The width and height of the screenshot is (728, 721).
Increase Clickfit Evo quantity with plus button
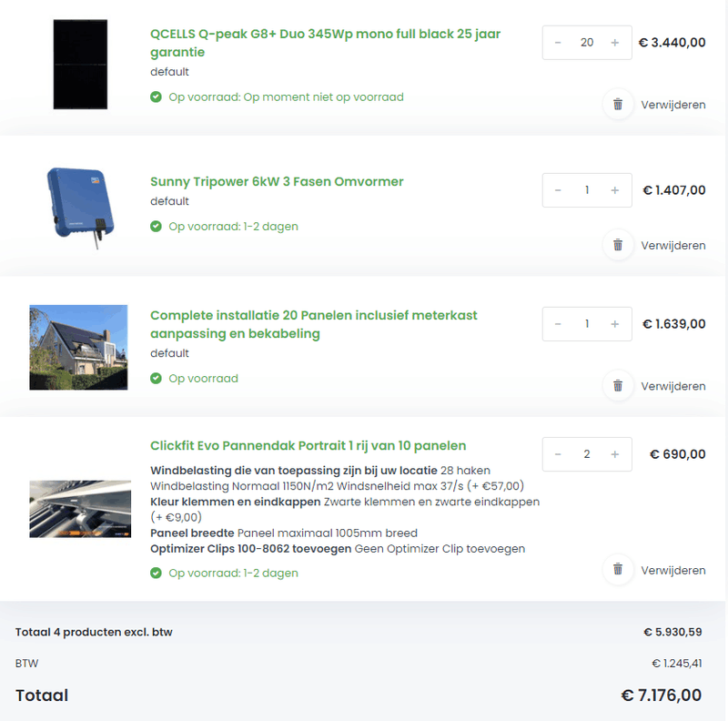point(615,454)
